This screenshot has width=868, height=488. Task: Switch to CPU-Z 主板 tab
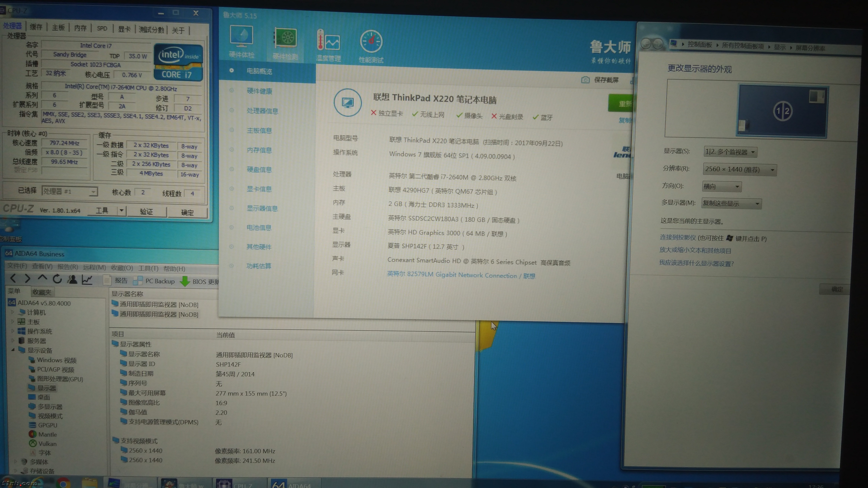58,28
